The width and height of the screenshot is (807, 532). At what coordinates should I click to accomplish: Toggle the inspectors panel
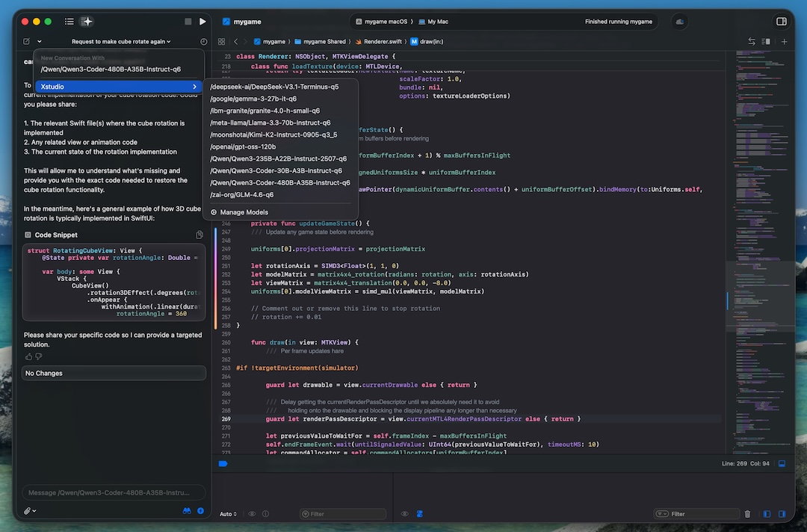pos(782,22)
